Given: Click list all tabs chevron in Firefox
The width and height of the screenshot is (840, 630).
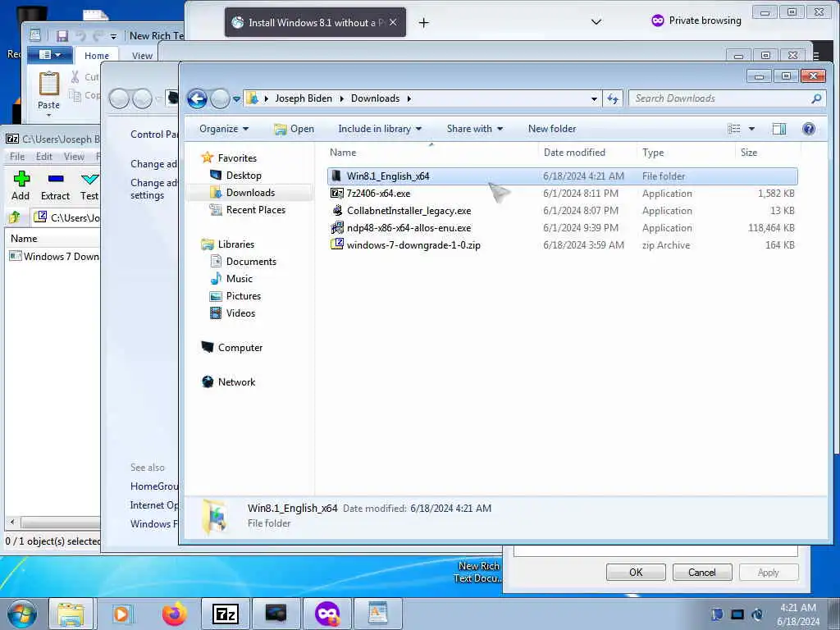Looking at the screenshot, I should 596,22.
